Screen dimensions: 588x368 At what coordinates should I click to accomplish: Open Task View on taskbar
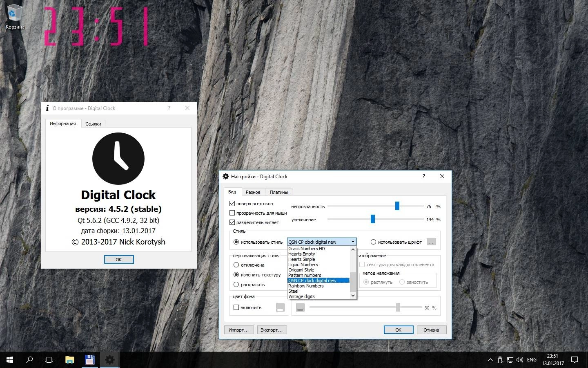[x=49, y=360]
